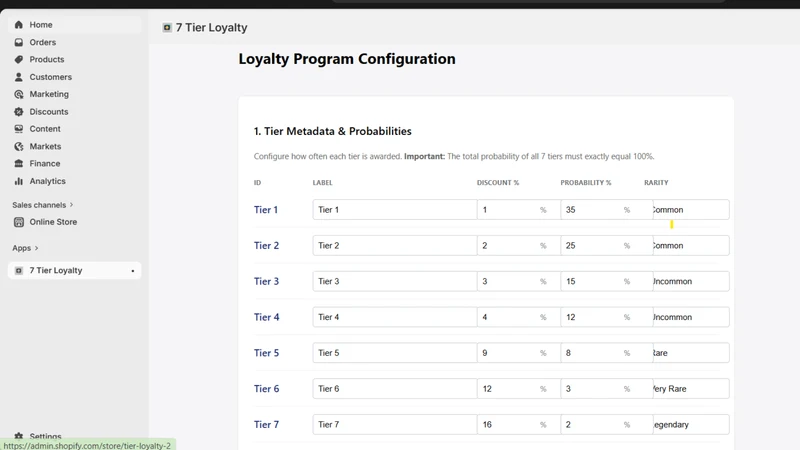
Task: Click the 7 Tier Loyalty sidebar app icon
Action: 19,270
